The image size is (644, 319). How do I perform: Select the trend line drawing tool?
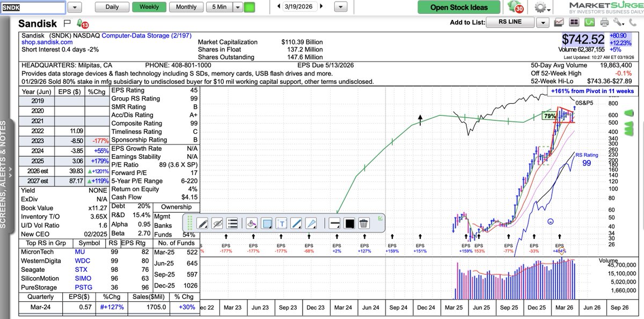tap(297, 223)
